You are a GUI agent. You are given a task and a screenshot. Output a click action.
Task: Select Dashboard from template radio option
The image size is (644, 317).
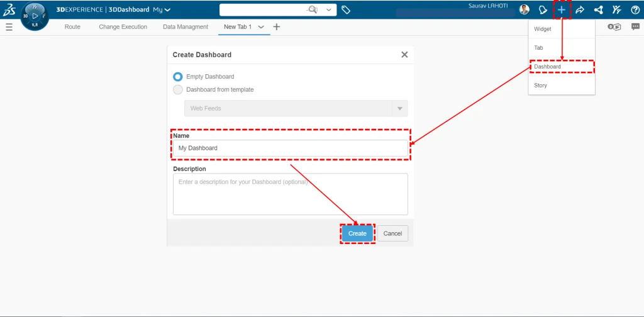pos(178,90)
